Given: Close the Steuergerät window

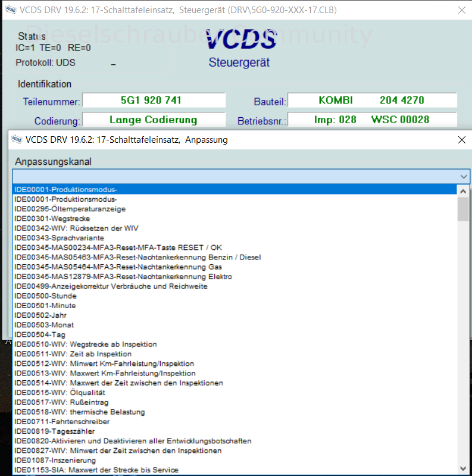Looking at the screenshot, I should tap(462, 10).
